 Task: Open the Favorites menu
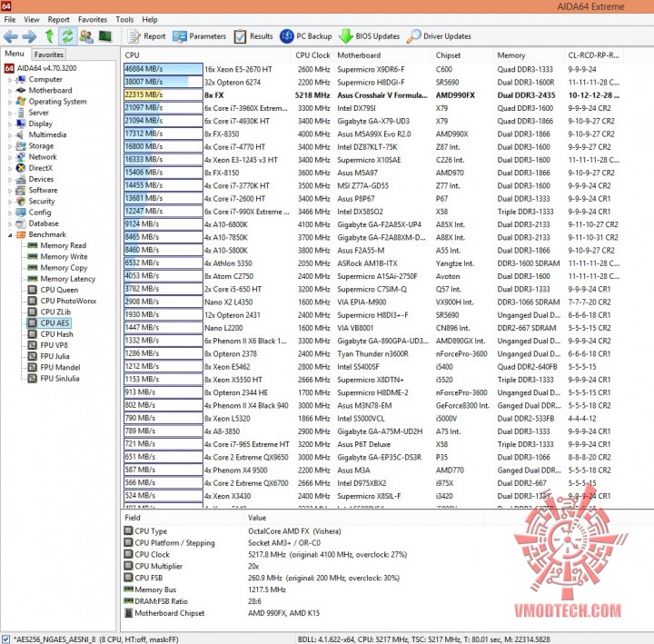[93, 20]
